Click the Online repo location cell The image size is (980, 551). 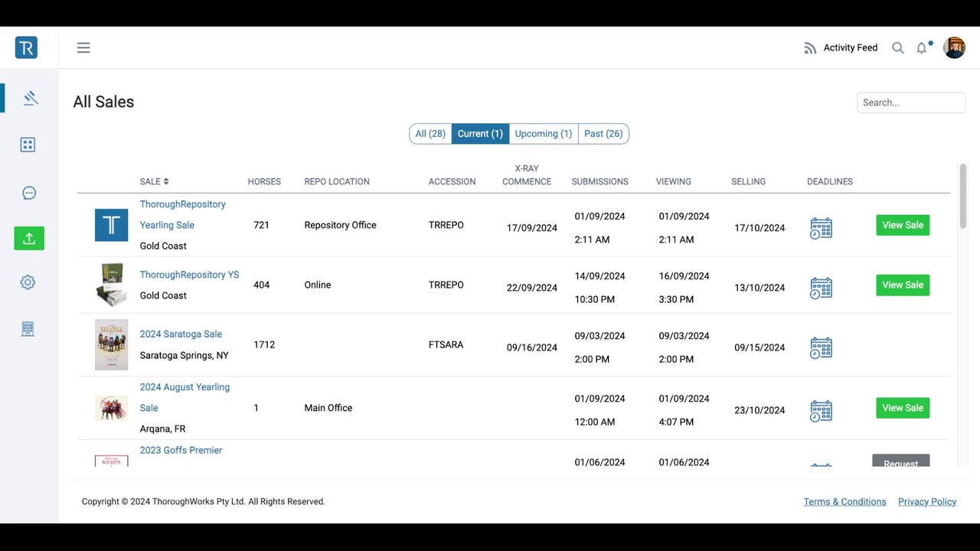click(318, 285)
